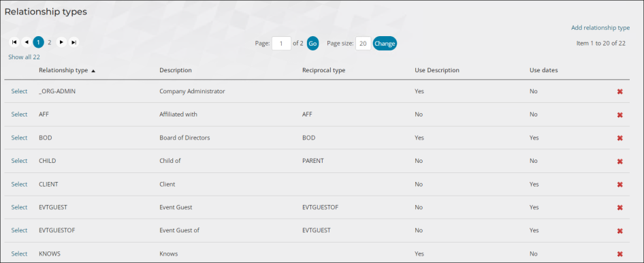Select the CLIENT row
This screenshot has width=644, height=263.
click(19, 184)
